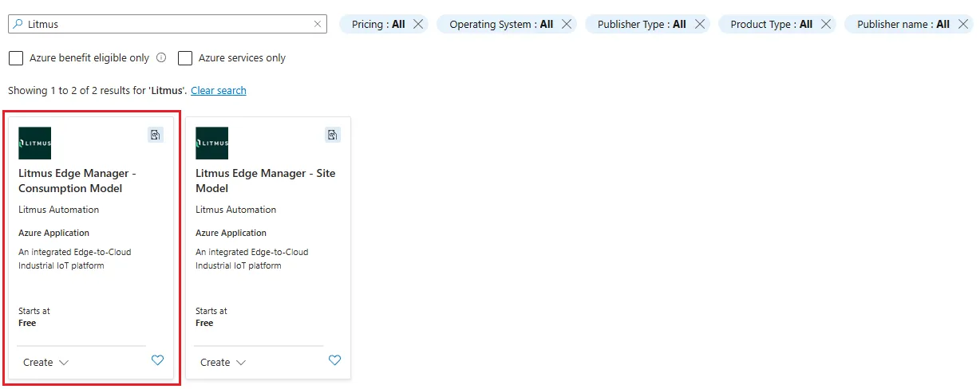This screenshot has height=389, width=980.
Task: Click the Clear search link
Action: click(219, 91)
